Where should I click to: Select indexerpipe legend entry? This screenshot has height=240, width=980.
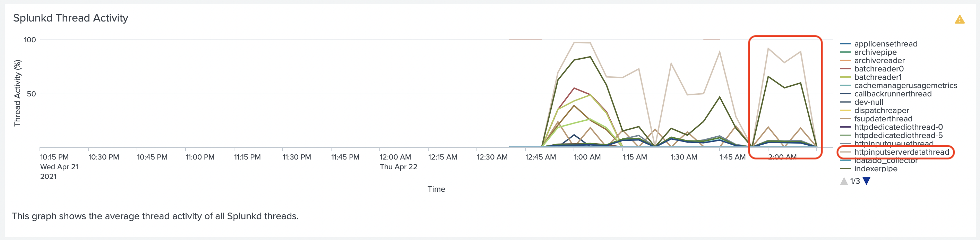pyautogui.click(x=875, y=169)
